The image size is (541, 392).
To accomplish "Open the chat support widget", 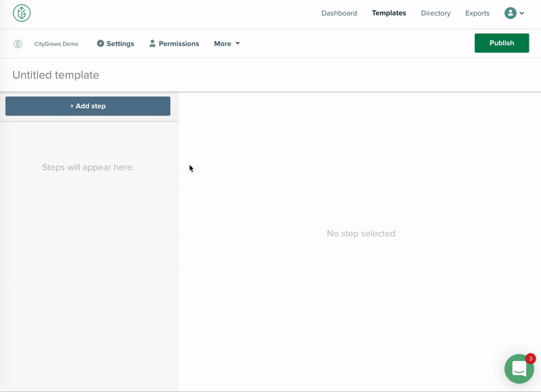I will [519, 369].
